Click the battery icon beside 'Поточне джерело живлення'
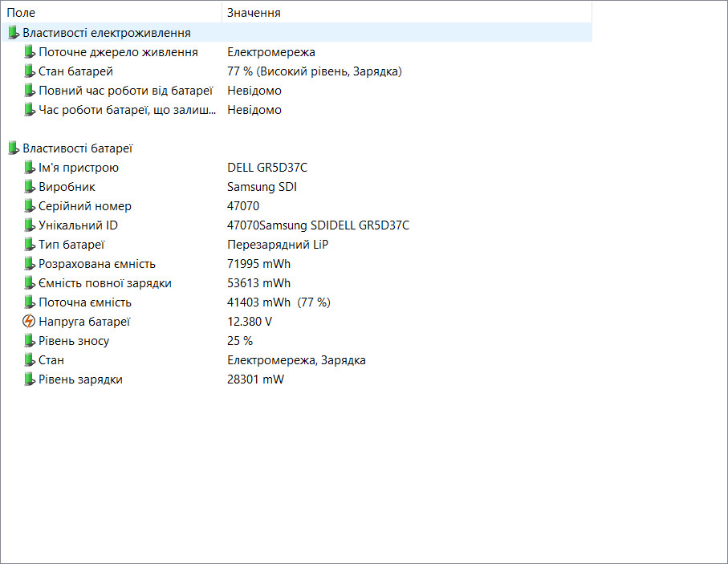 (29, 52)
